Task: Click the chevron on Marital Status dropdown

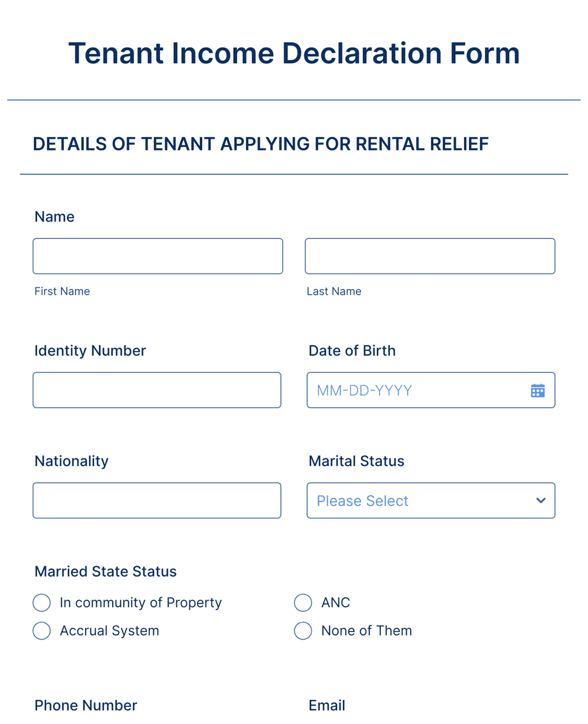Action: [540, 500]
